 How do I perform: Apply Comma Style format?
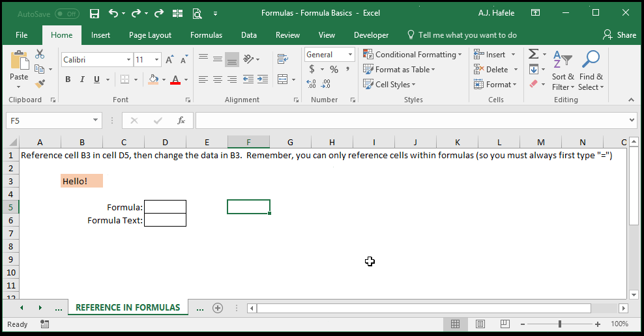coord(348,69)
